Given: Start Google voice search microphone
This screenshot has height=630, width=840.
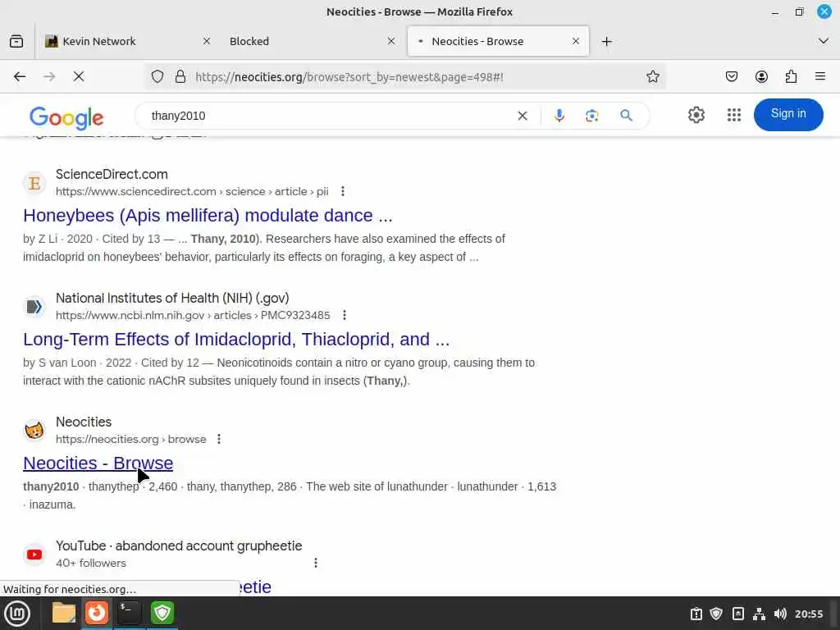Looking at the screenshot, I should tap(559, 116).
